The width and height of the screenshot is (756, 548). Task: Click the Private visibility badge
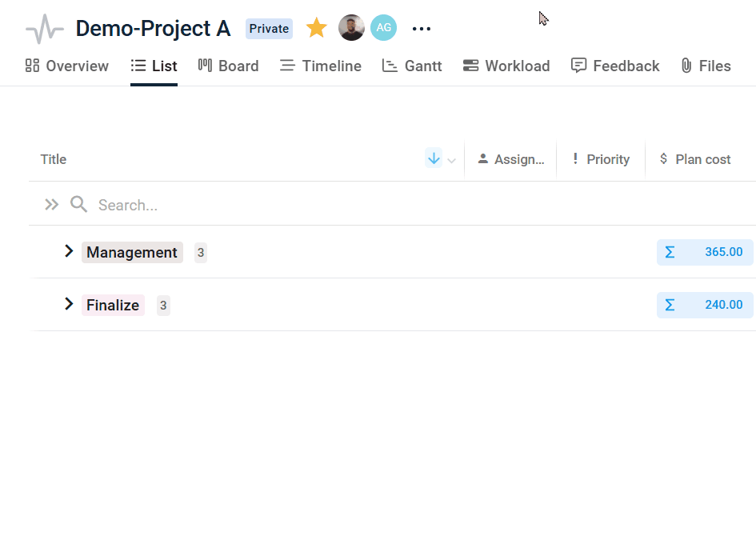[x=269, y=29]
